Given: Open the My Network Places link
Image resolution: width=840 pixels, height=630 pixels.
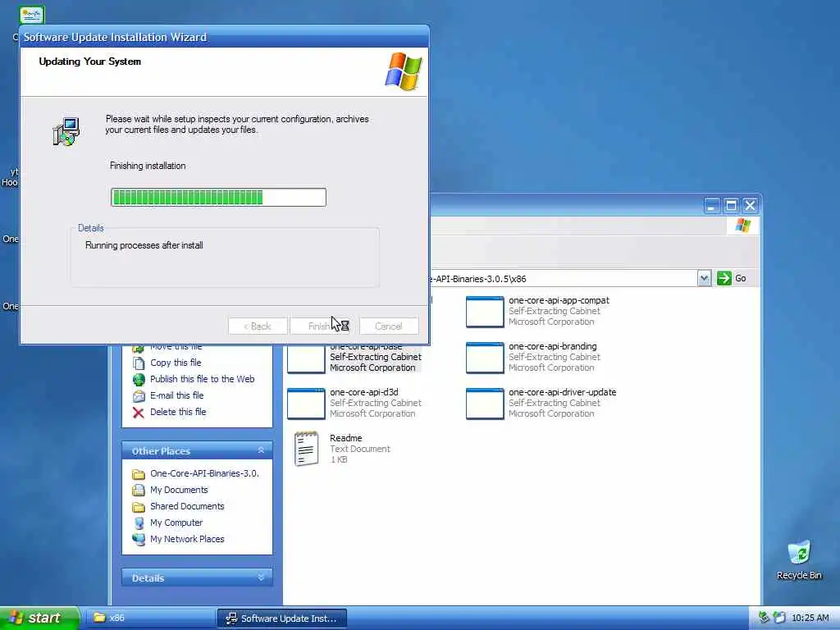Looking at the screenshot, I should click(x=187, y=539).
